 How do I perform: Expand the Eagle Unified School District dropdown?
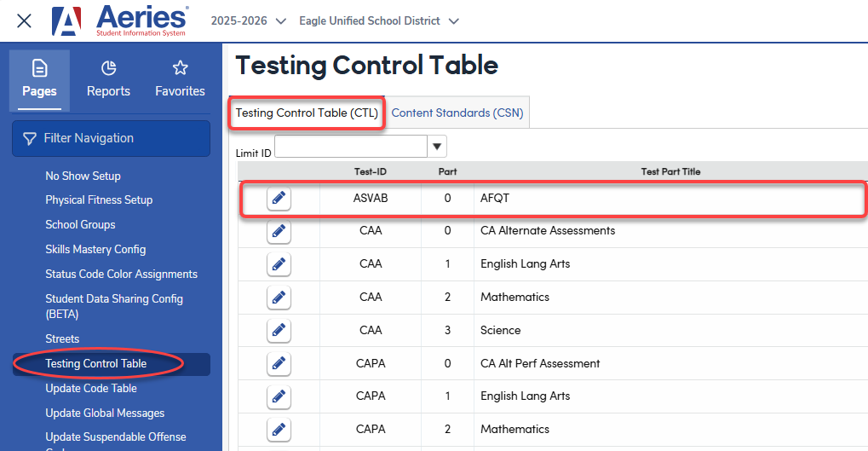[379, 21]
